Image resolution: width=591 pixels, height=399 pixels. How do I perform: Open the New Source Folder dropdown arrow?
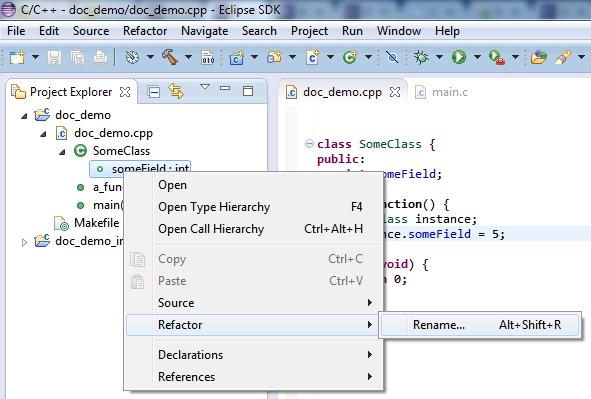[292, 57]
